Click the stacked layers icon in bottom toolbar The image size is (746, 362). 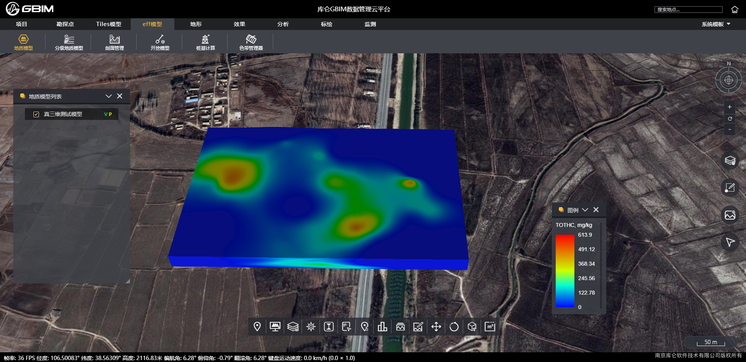tap(293, 326)
